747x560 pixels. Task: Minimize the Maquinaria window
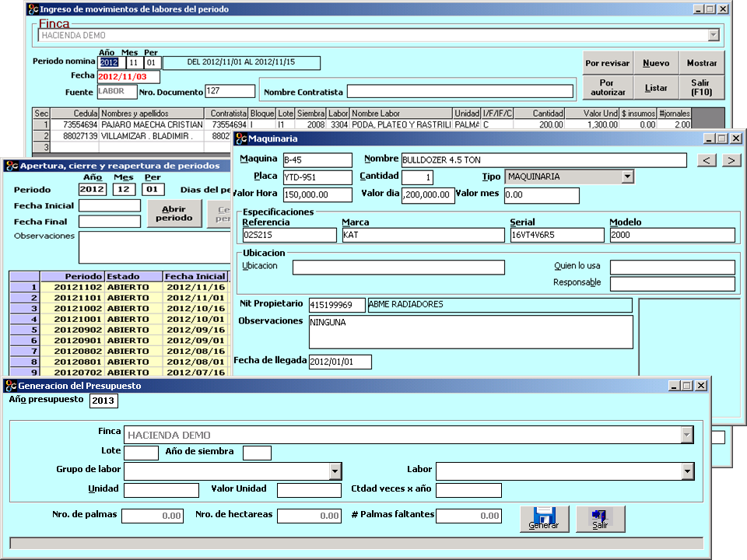pos(709,138)
